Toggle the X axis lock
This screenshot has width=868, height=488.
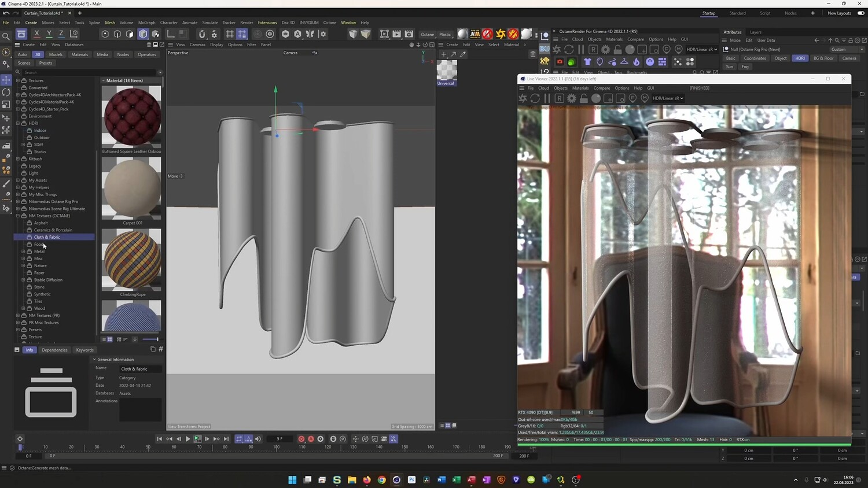(36, 34)
